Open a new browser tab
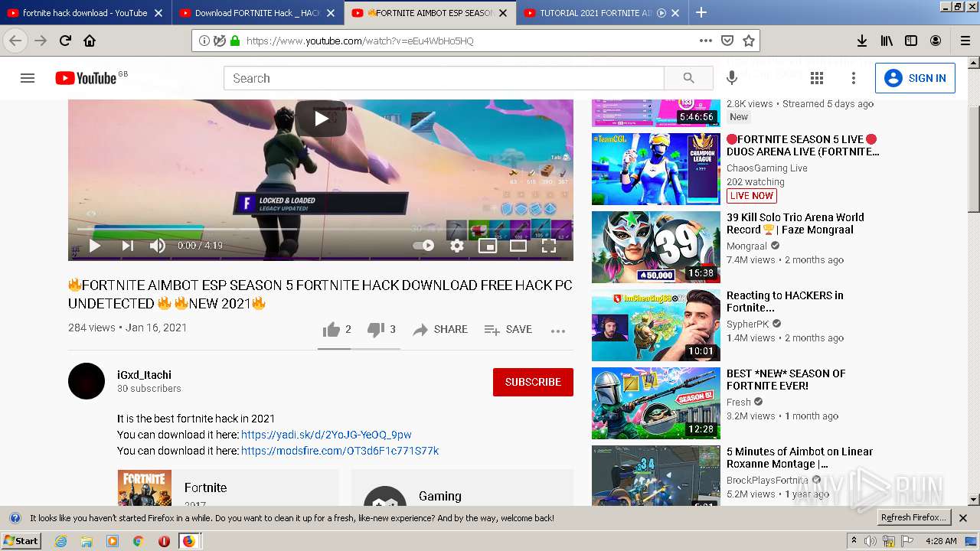 701,12
